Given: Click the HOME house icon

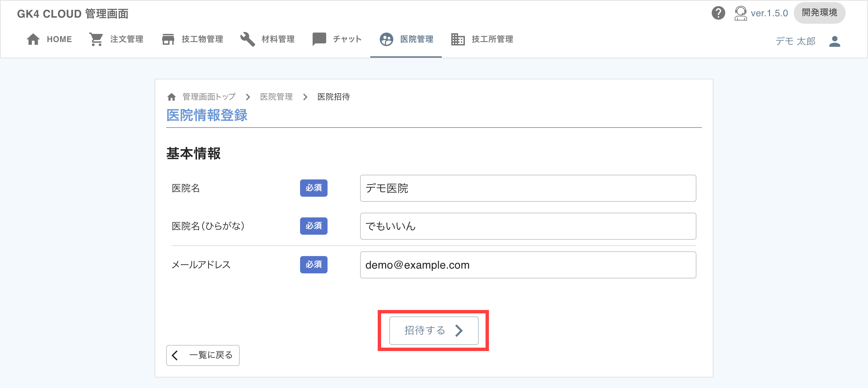Looking at the screenshot, I should (33, 39).
